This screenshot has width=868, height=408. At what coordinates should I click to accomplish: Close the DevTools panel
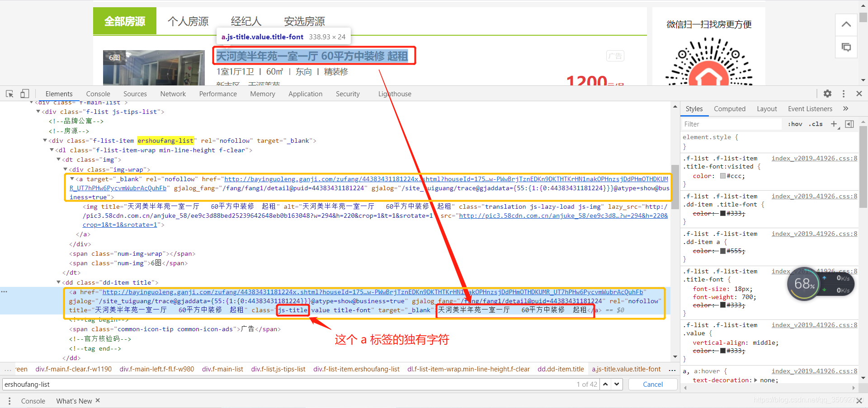pyautogui.click(x=859, y=94)
